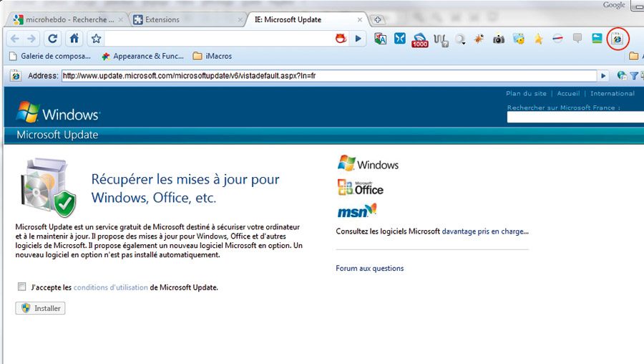Open Forum aux questions link

pyautogui.click(x=370, y=268)
